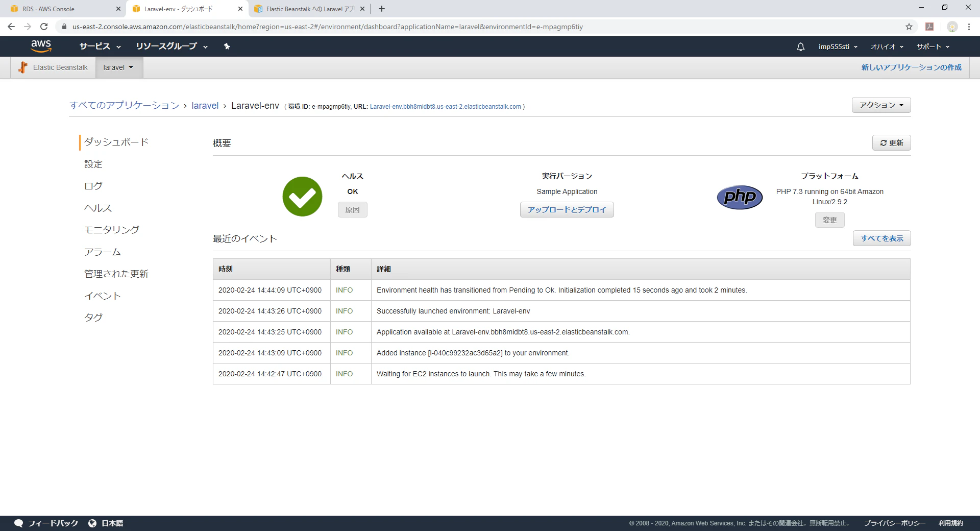Open 管理された更新 in the sidebar
Viewport: 980px width, 531px height.
116,274
